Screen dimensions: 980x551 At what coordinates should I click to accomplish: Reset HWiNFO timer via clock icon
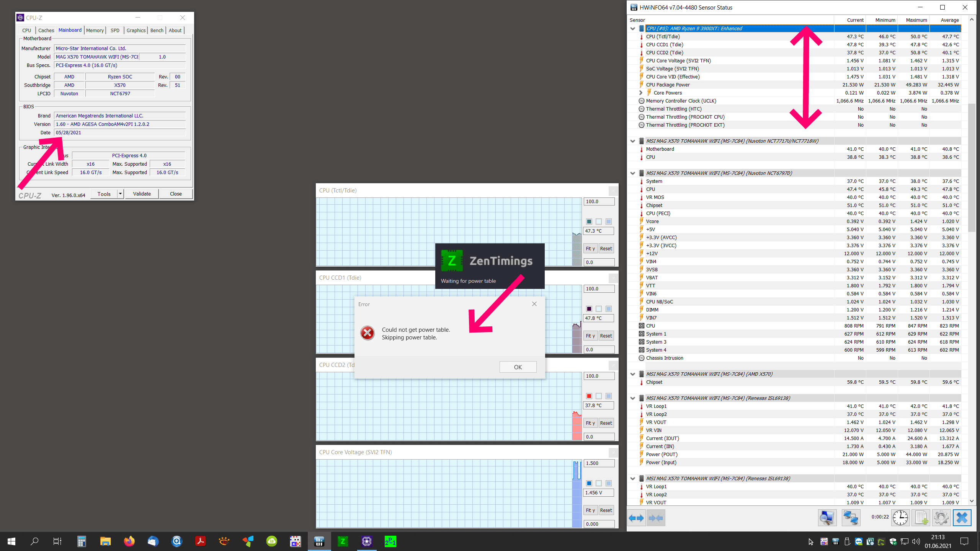[900, 518]
